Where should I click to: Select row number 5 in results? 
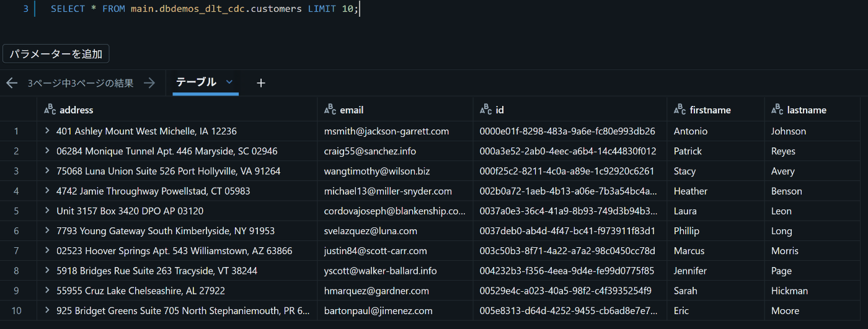pyautogui.click(x=16, y=211)
